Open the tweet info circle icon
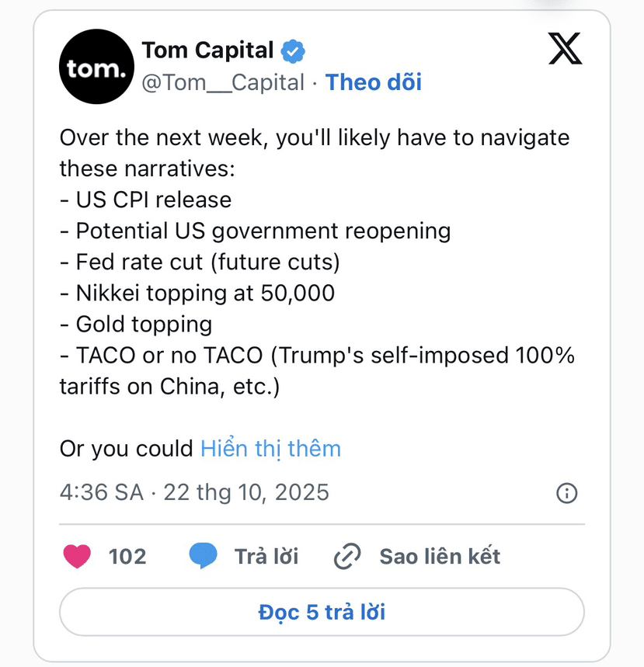 [x=567, y=492]
